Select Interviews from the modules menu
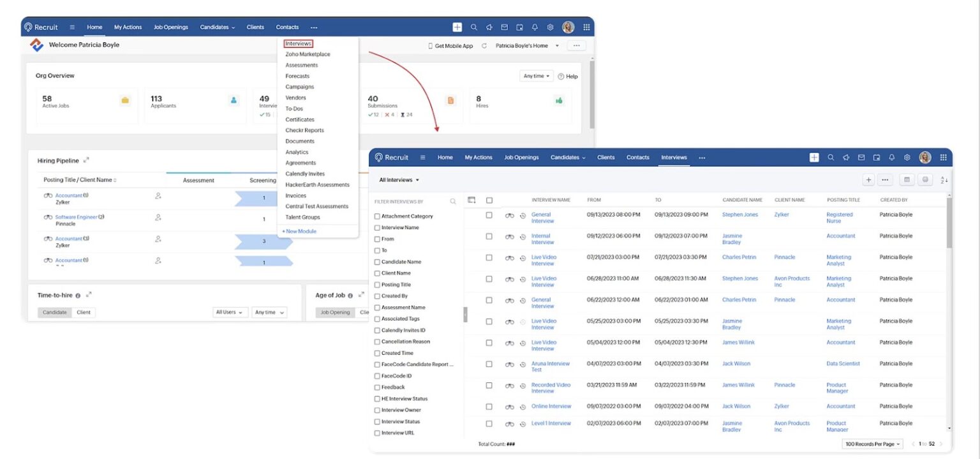 point(298,43)
